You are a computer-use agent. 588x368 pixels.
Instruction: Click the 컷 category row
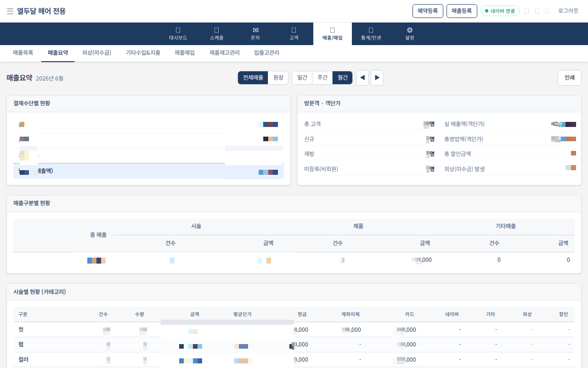tap(294, 330)
